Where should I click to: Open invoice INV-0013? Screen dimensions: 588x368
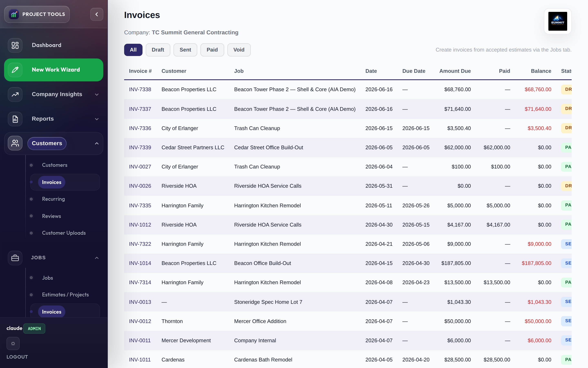coord(140,302)
